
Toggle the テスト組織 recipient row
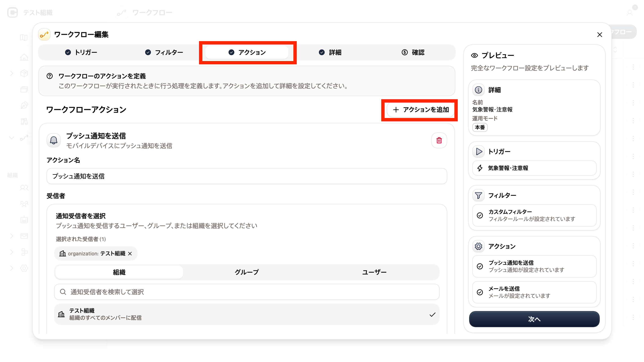247,314
